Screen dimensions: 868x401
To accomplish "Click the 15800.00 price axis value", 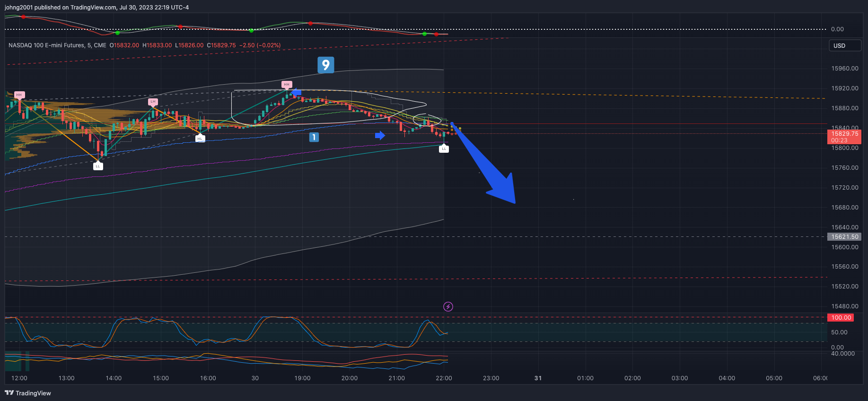I will [x=845, y=148].
